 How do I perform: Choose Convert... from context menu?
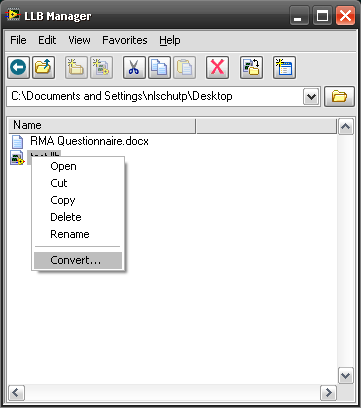pyautogui.click(x=77, y=260)
